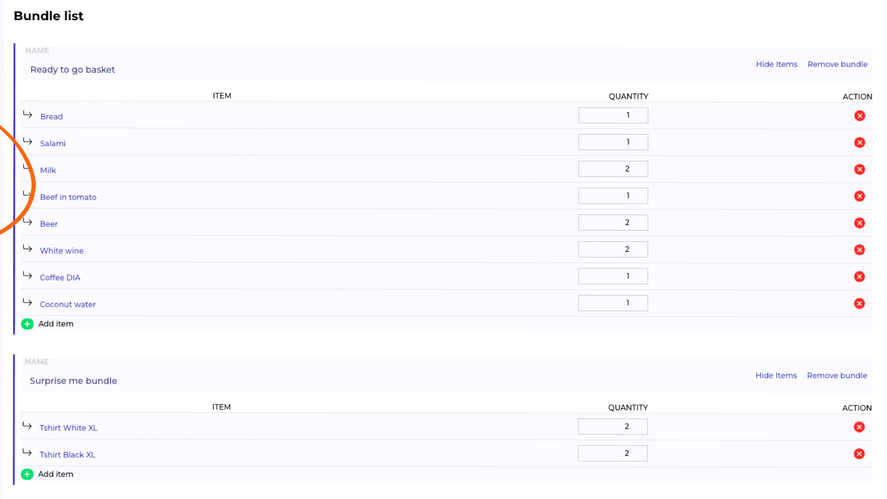Image resolution: width=887 pixels, height=499 pixels.
Task: Click red X icon for White wine
Action: pos(859,250)
